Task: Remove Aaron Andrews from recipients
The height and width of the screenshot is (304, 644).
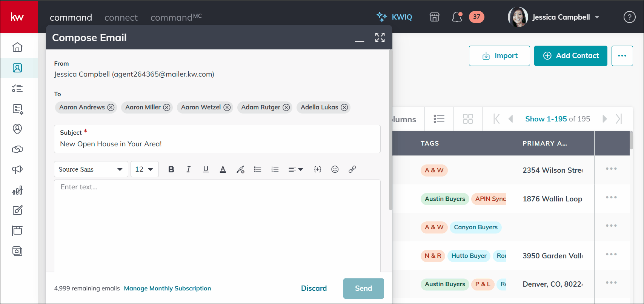Action: (111, 107)
